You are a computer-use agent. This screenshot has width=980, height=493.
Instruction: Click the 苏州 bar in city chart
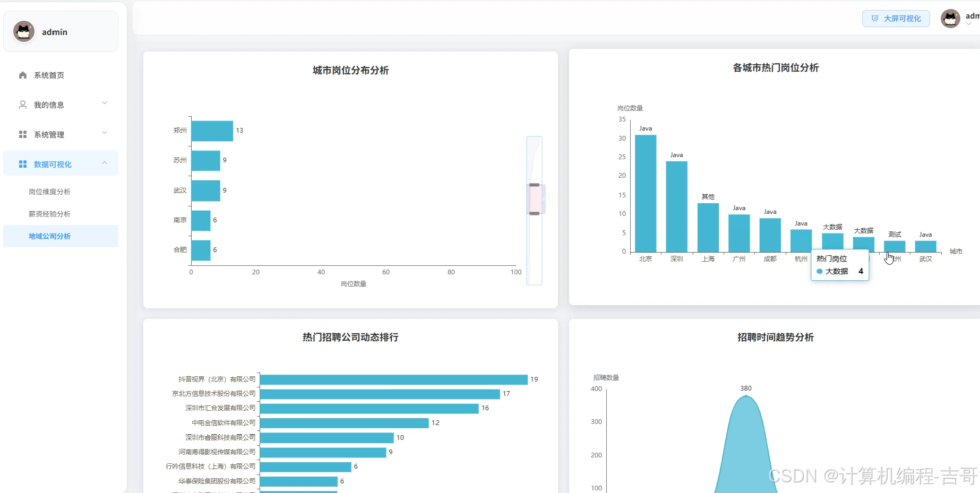[205, 160]
